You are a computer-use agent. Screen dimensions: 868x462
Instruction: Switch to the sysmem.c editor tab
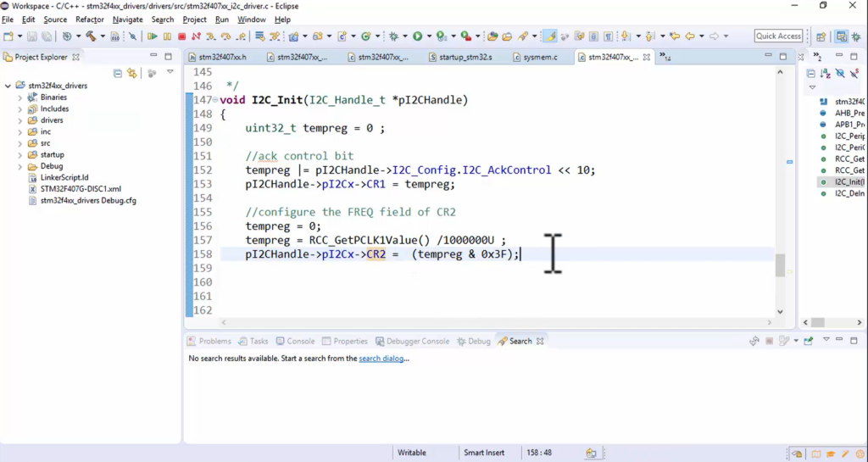(x=541, y=58)
